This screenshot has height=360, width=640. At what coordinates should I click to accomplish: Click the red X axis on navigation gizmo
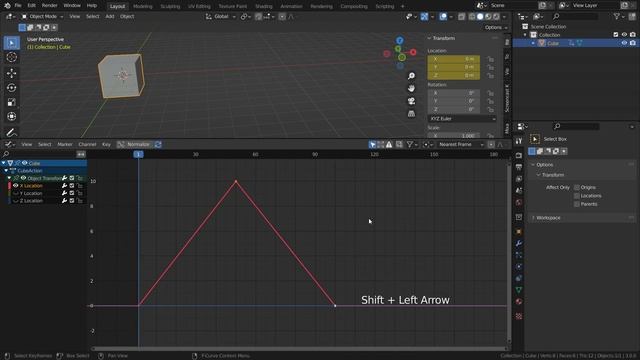[x=413, y=52]
